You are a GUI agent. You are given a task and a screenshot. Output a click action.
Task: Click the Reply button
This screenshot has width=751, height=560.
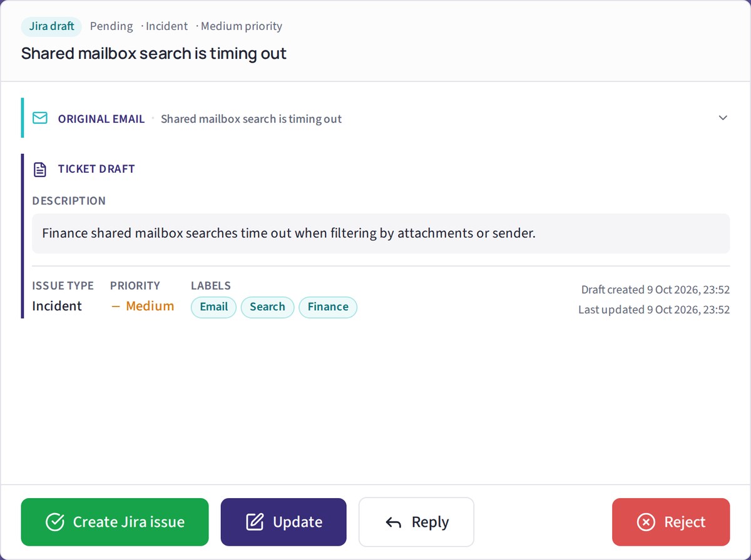(x=416, y=522)
